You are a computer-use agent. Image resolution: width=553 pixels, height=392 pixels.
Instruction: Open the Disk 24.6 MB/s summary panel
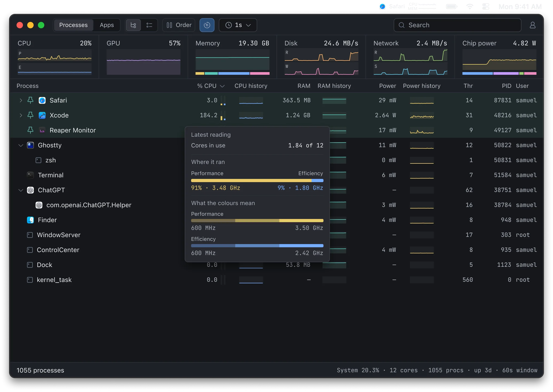[321, 57]
